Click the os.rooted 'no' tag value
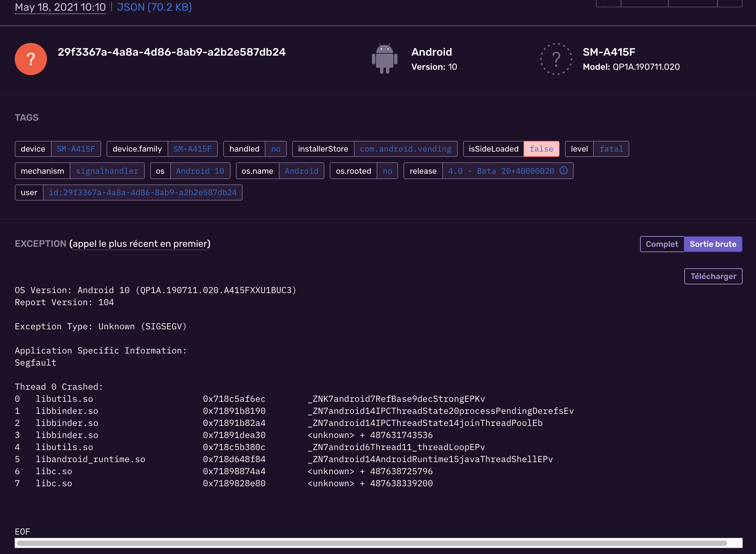Image resolution: width=756 pixels, height=554 pixels. coord(387,171)
